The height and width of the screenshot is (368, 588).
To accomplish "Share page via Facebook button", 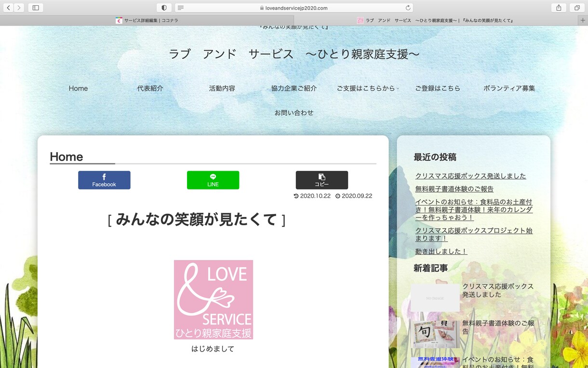I will point(104,180).
